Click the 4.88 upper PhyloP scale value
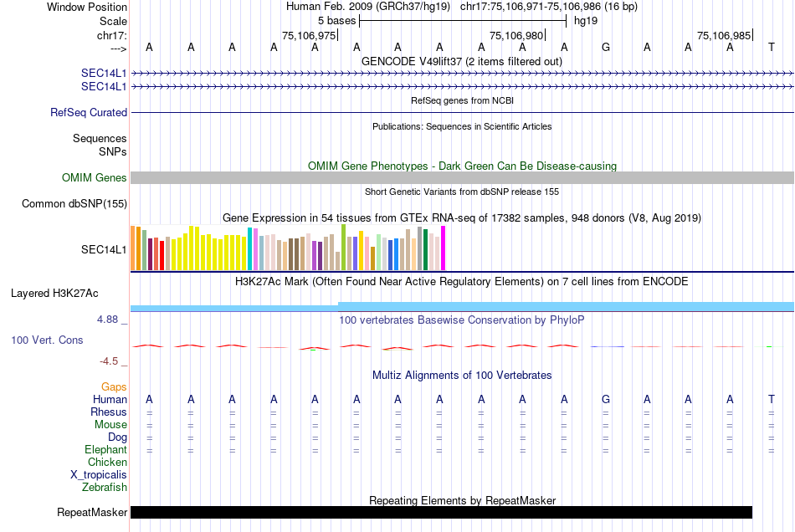Image resolution: width=795 pixels, height=532 pixels. (x=107, y=320)
